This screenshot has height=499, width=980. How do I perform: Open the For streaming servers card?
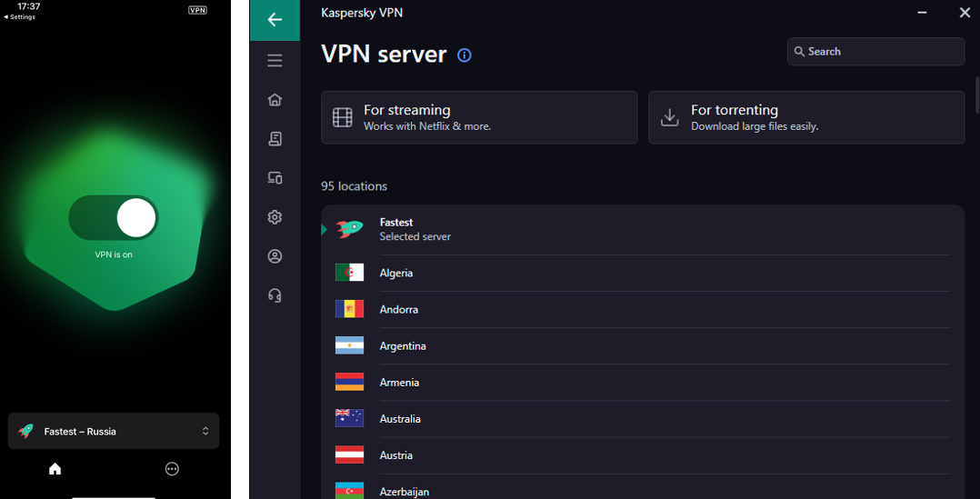(479, 117)
